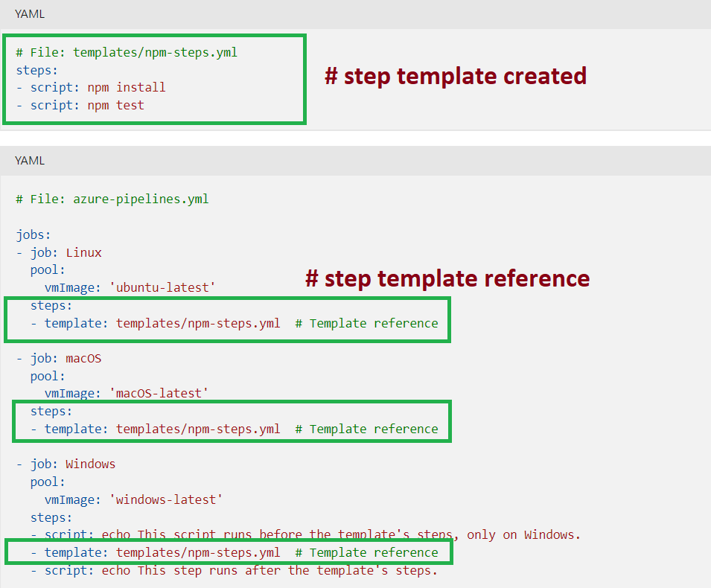Screen dimensions: 711x588
Task: Click the '# File: azure-pipelines.yml' comment line
Action: point(112,199)
